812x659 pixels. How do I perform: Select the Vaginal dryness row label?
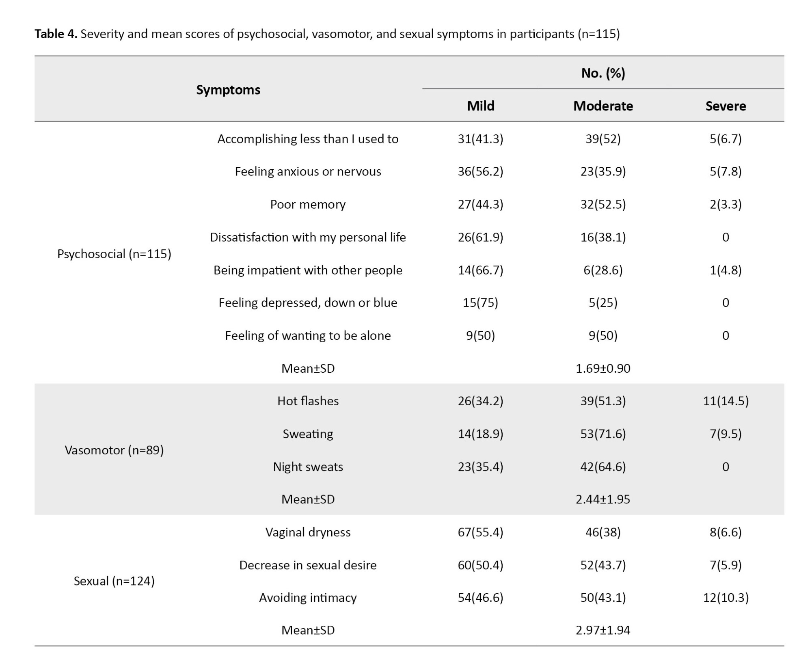coord(308,532)
